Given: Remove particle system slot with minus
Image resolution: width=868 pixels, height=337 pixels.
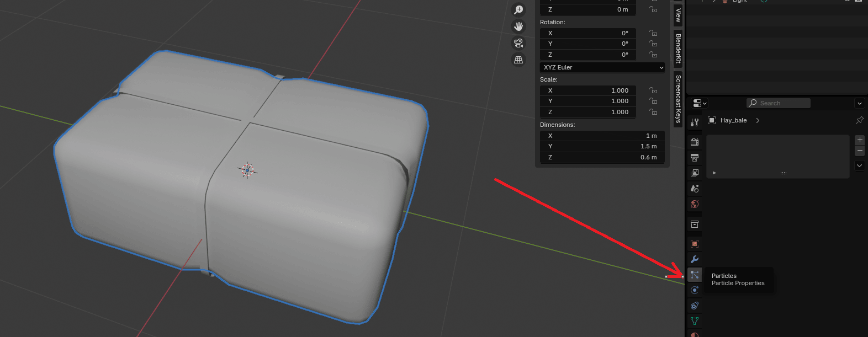Looking at the screenshot, I should coord(859,151).
